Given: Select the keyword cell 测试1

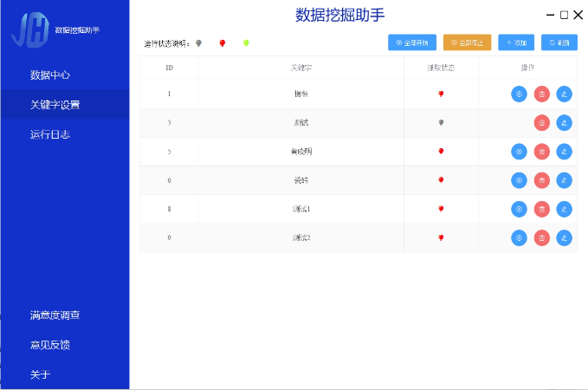Looking at the screenshot, I should point(301,209).
